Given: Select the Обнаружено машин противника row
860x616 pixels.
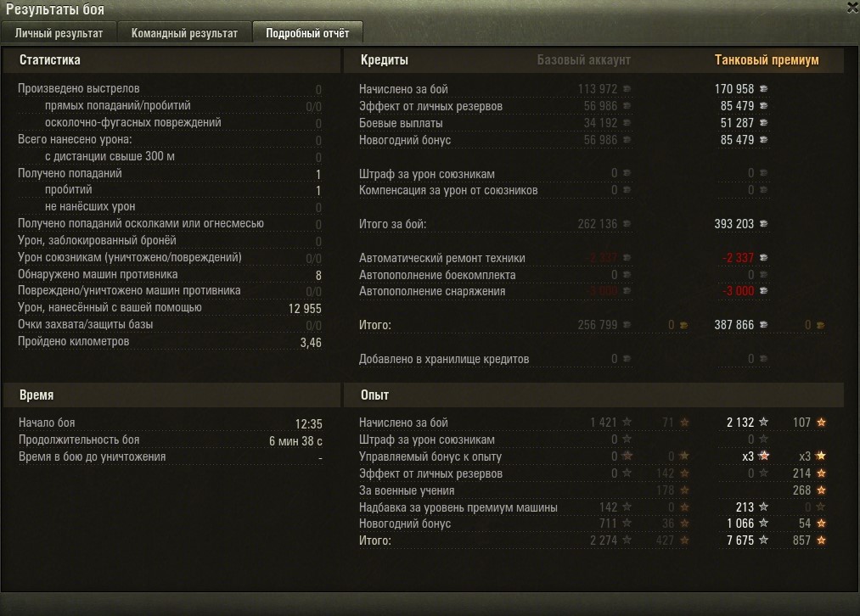Looking at the screenshot, I should (170, 274).
